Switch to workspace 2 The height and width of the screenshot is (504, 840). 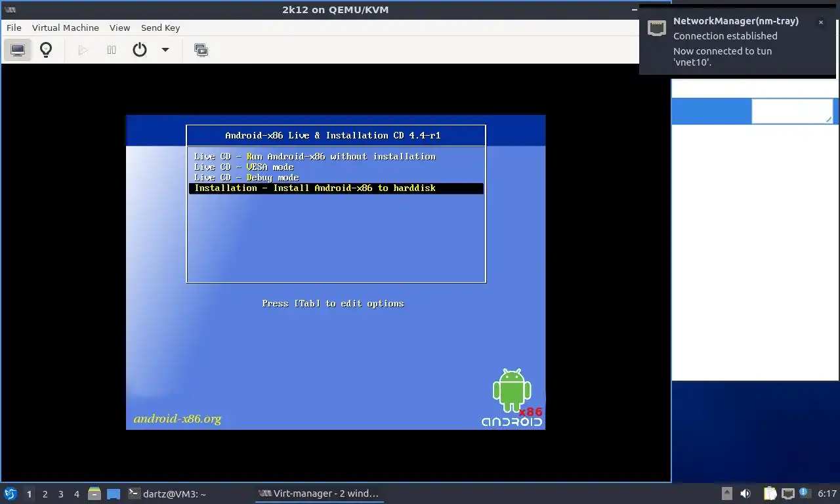coord(45,494)
